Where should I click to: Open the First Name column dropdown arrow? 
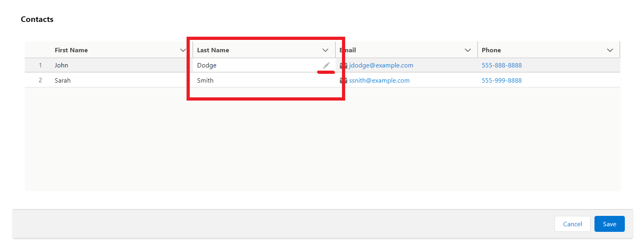(183, 50)
